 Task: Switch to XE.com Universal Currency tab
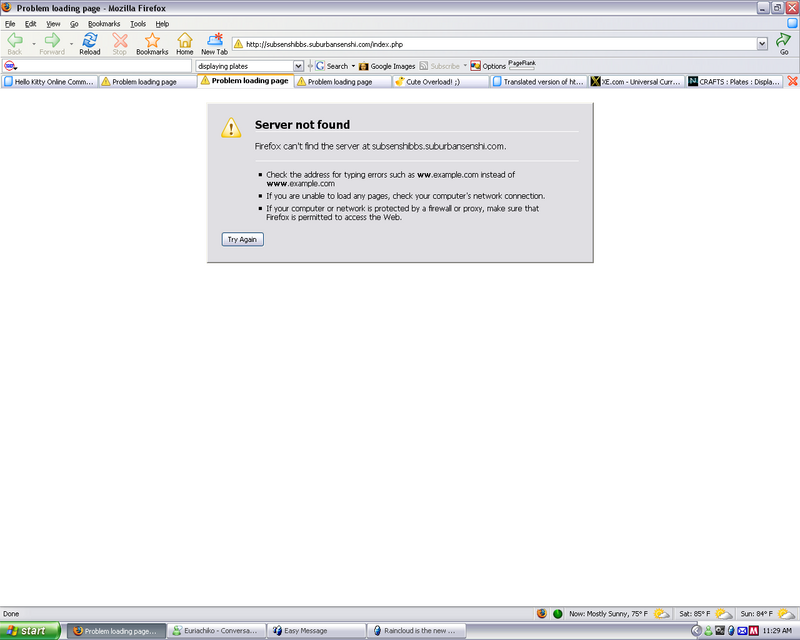[x=636, y=82]
